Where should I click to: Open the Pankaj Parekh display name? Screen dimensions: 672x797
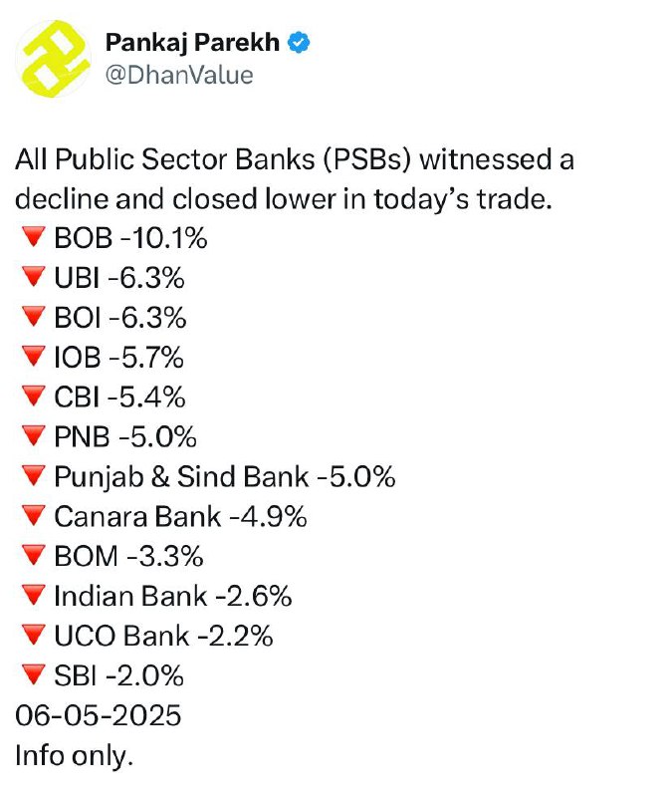(x=192, y=42)
